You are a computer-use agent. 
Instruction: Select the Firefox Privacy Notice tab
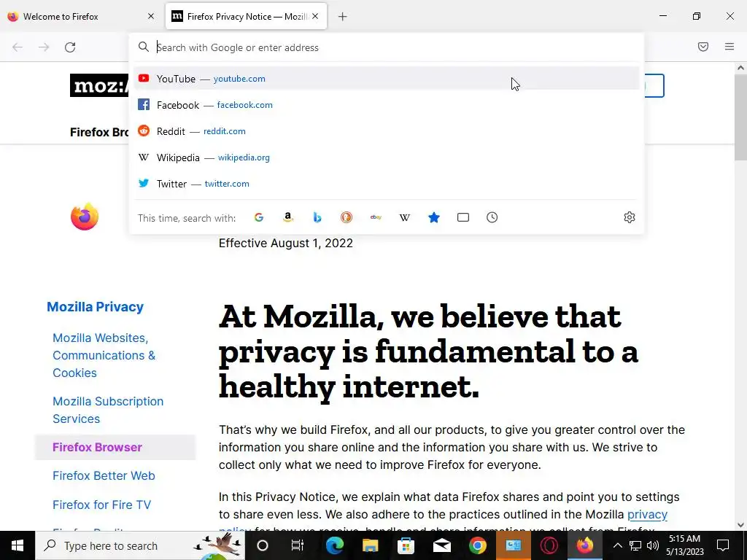tap(247, 16)
